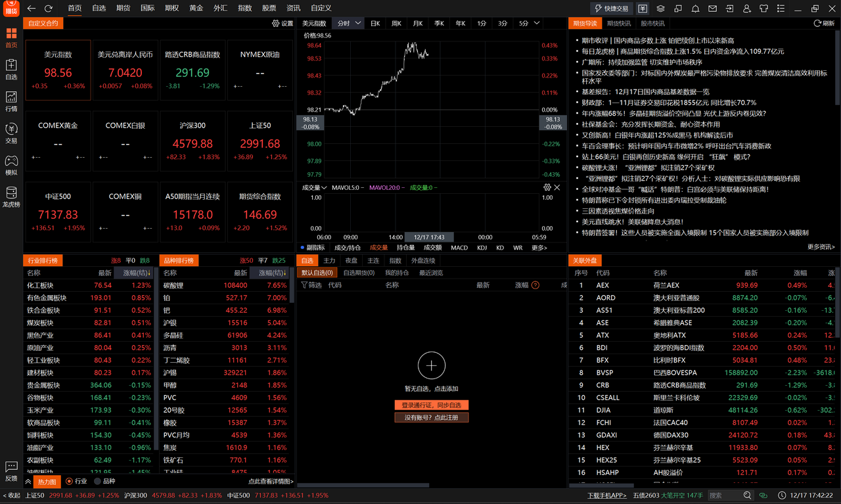The image size is (841, 504).
Task: Click the 涨幅 help question-mark icon
Action: (x=535, y=285)
